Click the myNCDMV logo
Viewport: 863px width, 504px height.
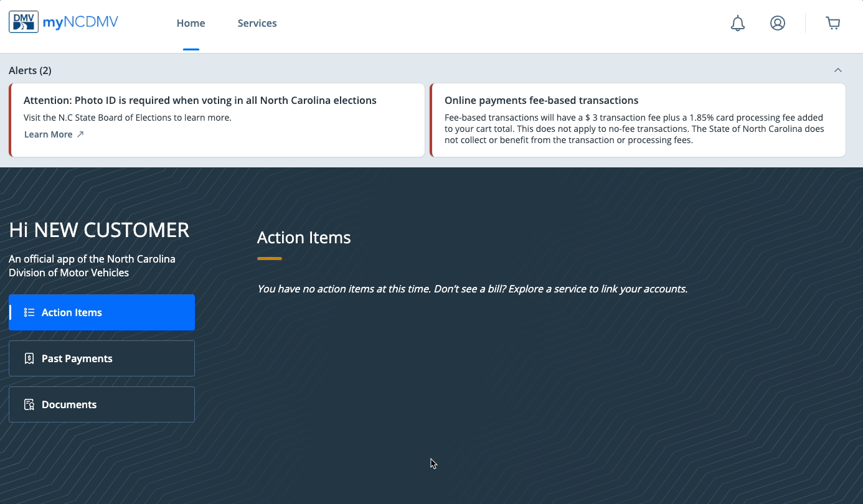pos(64,22)
